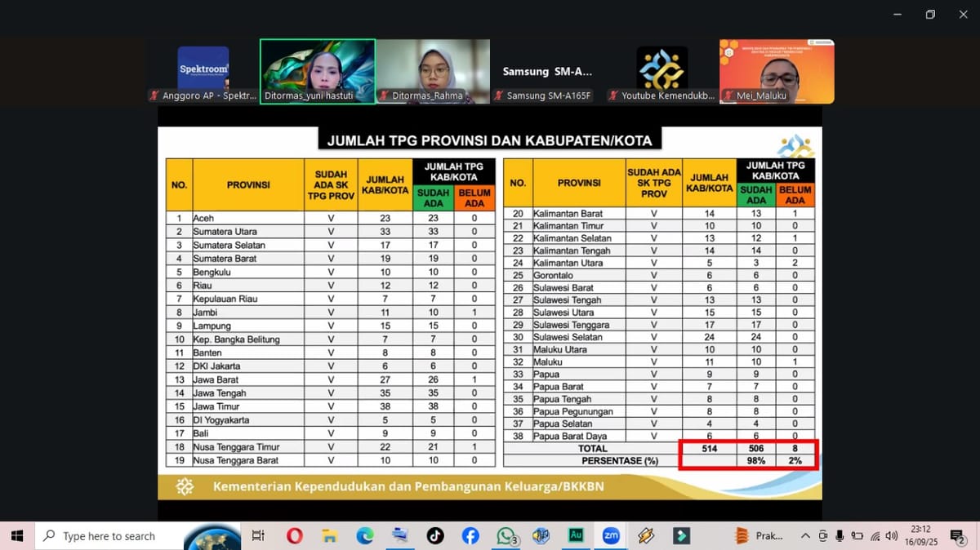This screenshot has width=980, height=550.
Task: Click the 'Kalimantan Utara' cell
Action: (x=579, y=263)
